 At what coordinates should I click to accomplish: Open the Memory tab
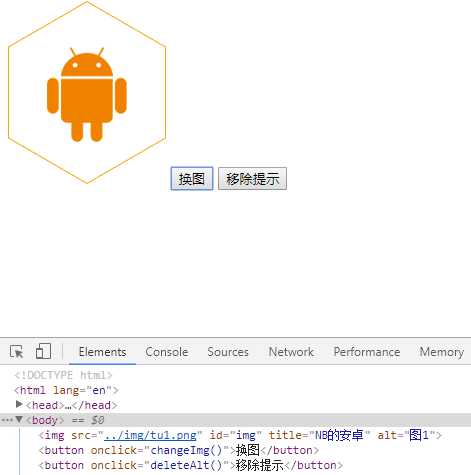[442, 352]
